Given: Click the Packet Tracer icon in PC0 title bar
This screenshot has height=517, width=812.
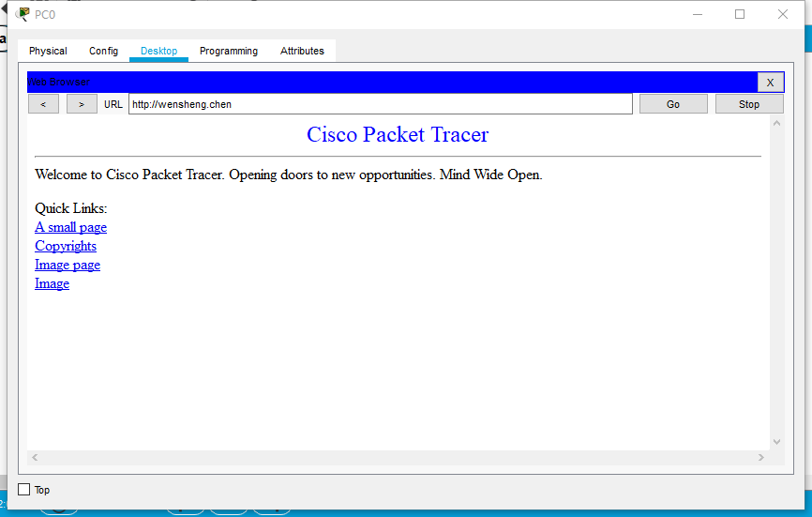Looking at the screenshot, I should click(x=23, y=14).
